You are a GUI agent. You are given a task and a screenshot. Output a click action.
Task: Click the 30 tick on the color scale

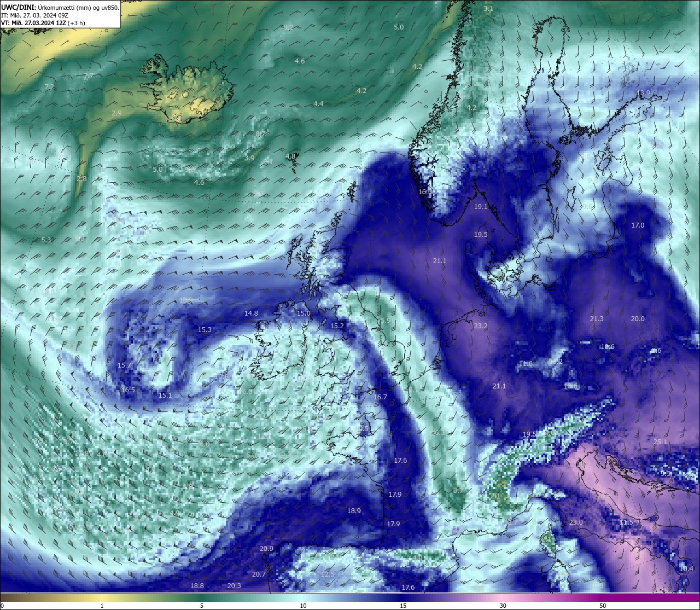pyautogui.click(x=503, y=606)
